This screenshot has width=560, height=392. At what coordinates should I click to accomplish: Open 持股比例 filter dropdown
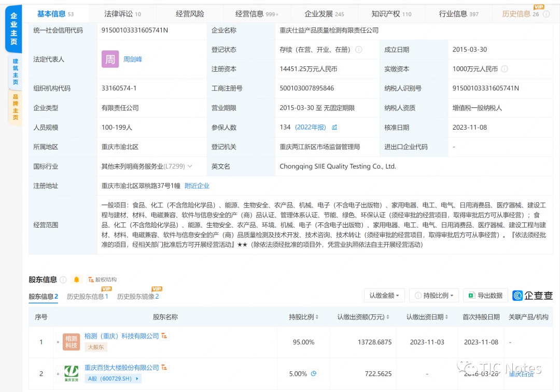click(x=434, y=296)
